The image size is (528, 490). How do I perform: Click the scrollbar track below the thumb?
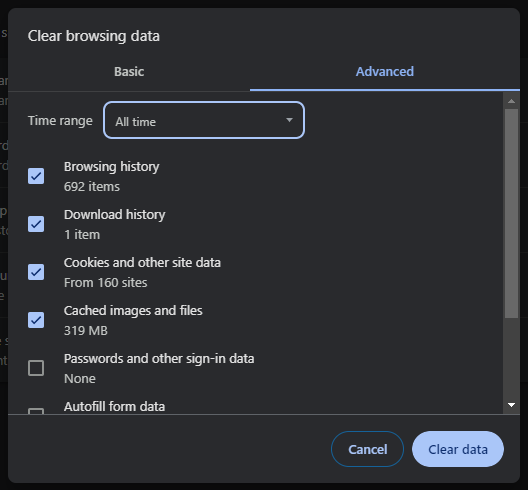[x=512, y=358]
